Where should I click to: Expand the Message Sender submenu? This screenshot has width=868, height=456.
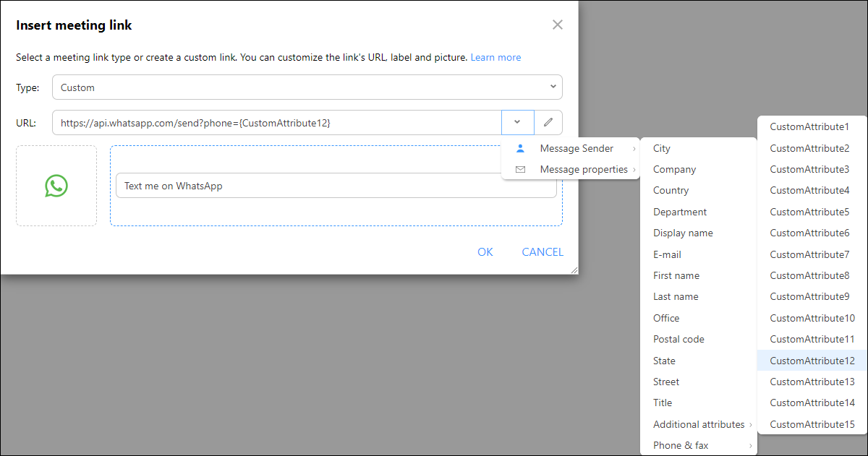click(x=571, y=148)
